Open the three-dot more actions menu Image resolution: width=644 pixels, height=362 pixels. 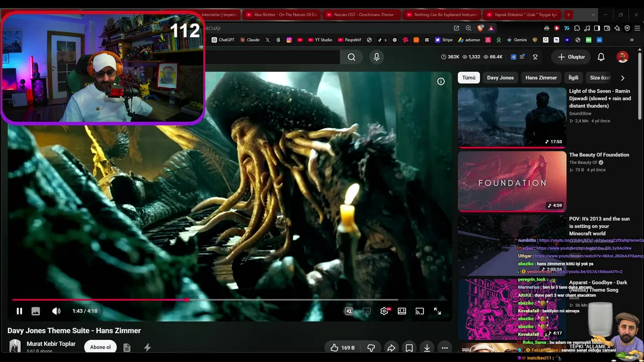click(x=445, y=347)
